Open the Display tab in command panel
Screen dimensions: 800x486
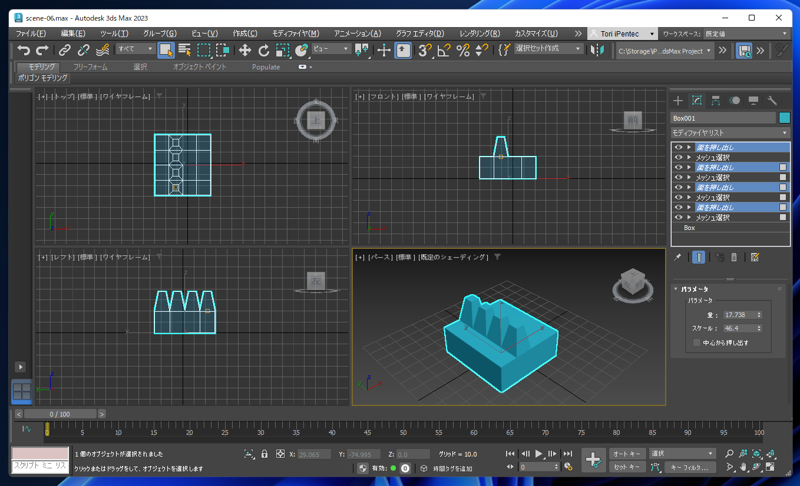(x=753, y=100)
